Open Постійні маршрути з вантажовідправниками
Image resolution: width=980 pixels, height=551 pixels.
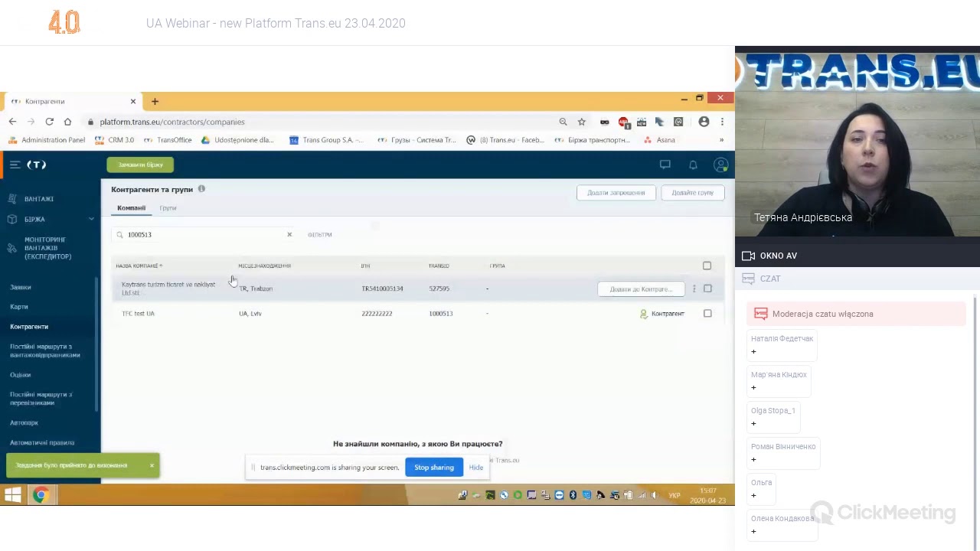pyautogui.click(x=45, y=350)
